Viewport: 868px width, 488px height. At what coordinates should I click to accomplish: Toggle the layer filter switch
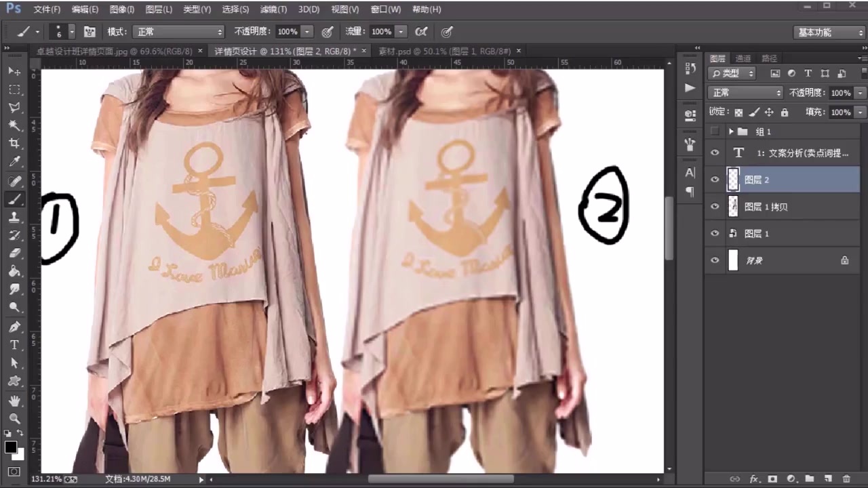865,73
